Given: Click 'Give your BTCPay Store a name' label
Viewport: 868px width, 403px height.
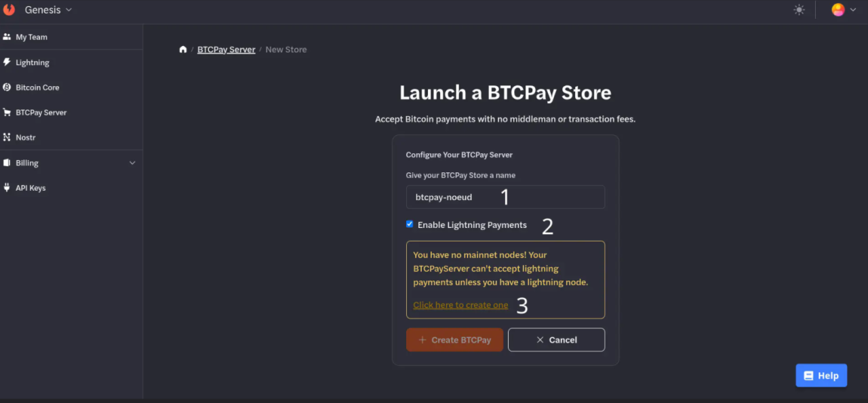Looking at the screenshot, I should [460, 175].
